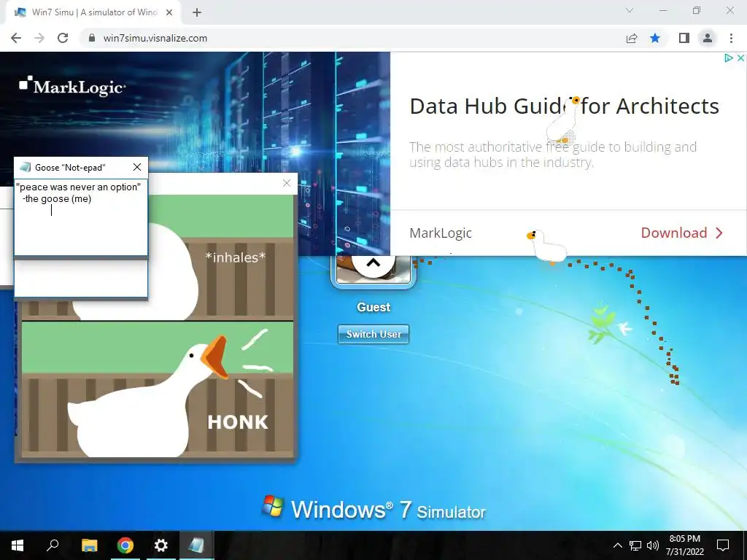Image resolution: width=747 pixels, height=560 pixels.
Task: Open the tab search dropdown chevron
Action: coord(630,10)
